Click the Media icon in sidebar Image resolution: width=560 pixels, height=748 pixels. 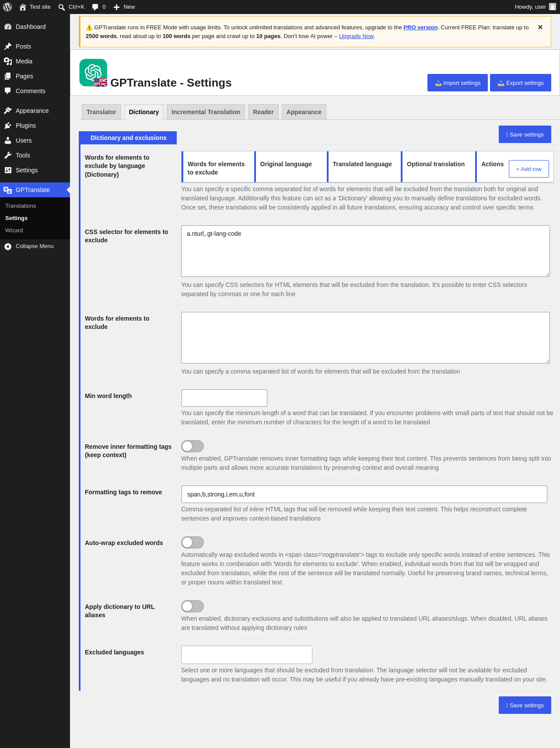click(x=8, y=61)
